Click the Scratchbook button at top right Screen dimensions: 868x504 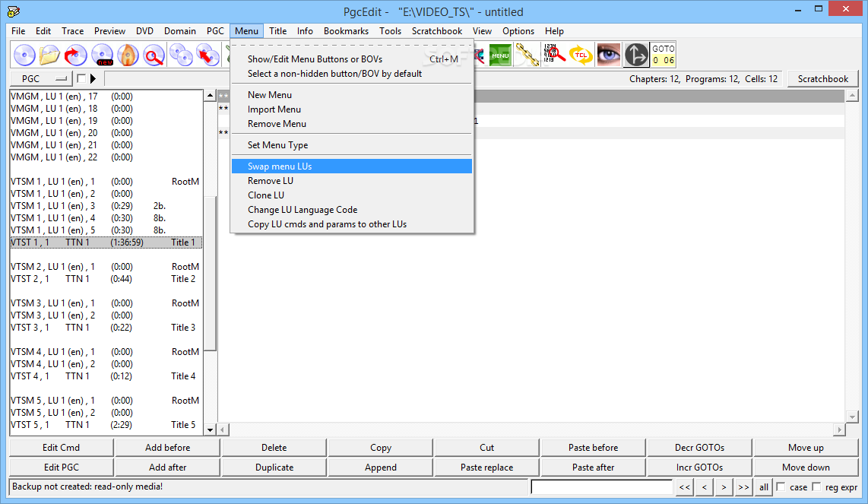(x=822, y=78)
